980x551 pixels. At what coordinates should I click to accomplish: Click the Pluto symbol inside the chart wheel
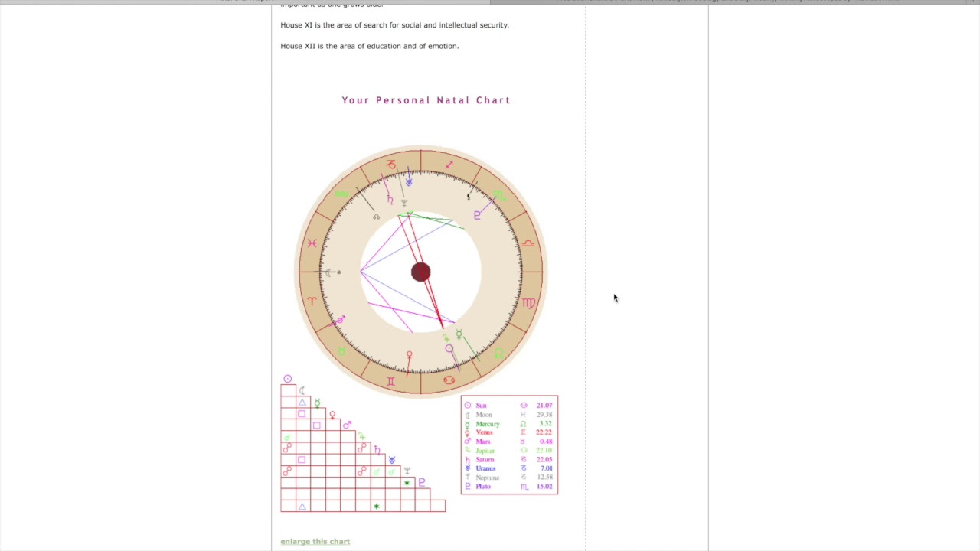(477, 215)
